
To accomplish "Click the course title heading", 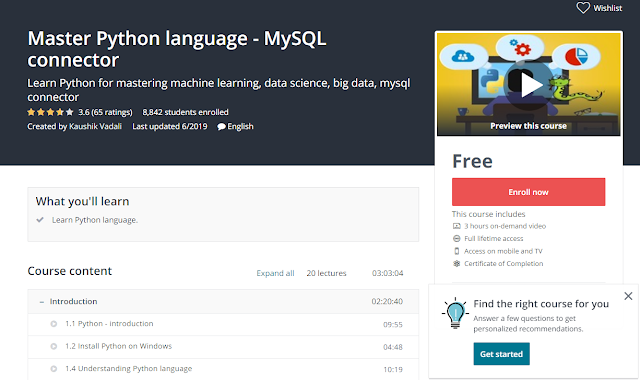I will (x=177, y=49).
